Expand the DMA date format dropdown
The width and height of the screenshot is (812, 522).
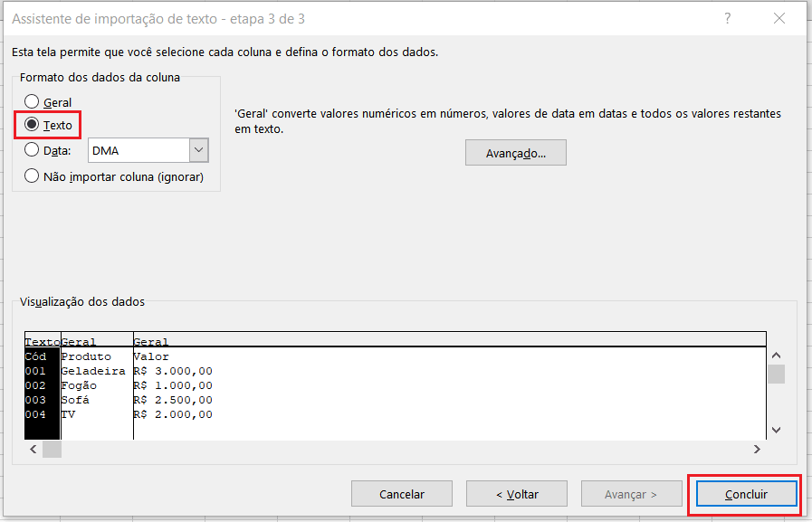tap(199, 150)
